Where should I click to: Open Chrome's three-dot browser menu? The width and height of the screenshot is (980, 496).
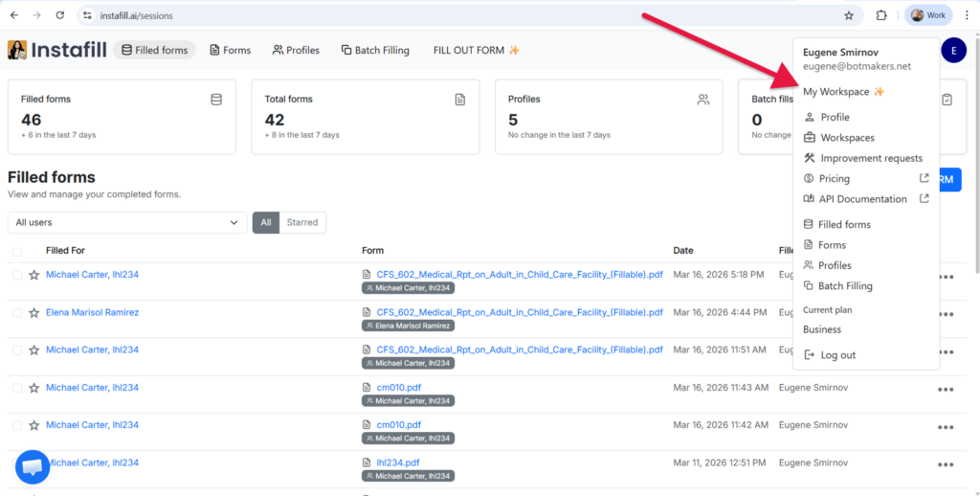pyautogui.click(x=965, y=15)
